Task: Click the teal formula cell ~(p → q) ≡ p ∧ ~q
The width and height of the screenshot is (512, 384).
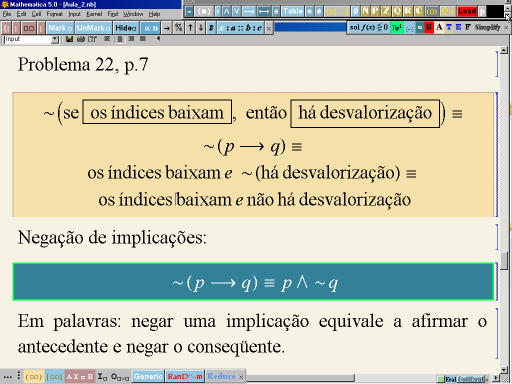Action: click(253, 282)
